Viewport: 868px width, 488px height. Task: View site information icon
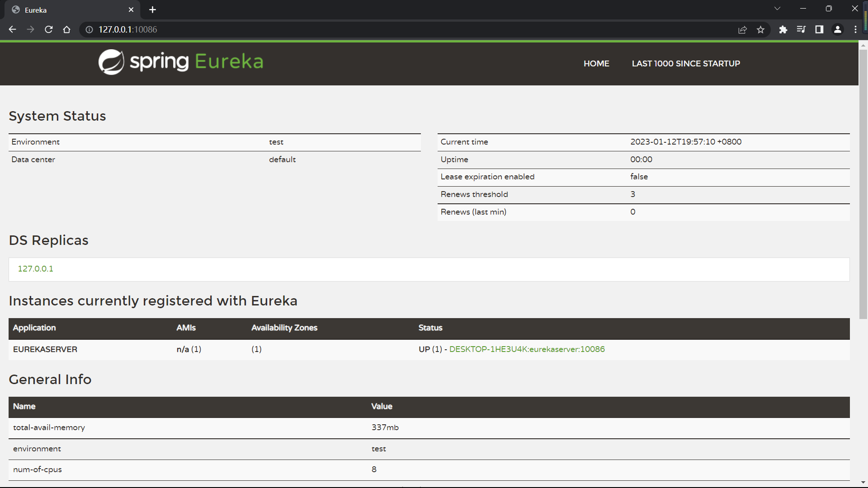coord(89,29)
